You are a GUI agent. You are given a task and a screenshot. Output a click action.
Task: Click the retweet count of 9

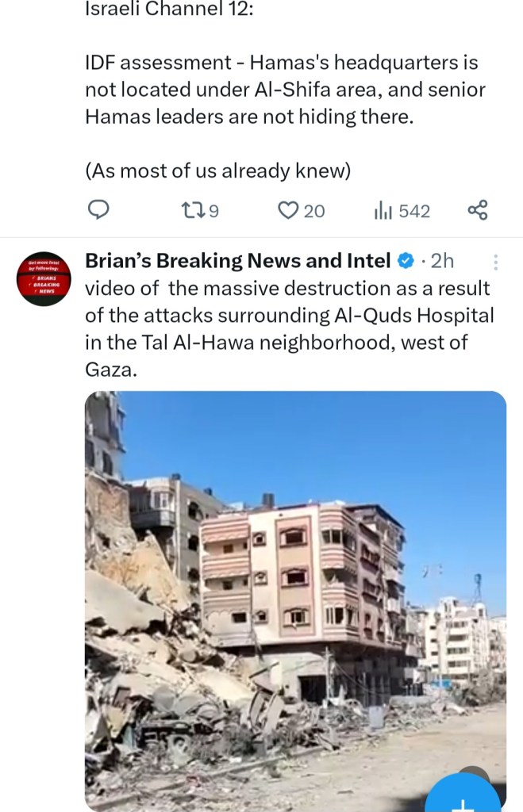213,211
